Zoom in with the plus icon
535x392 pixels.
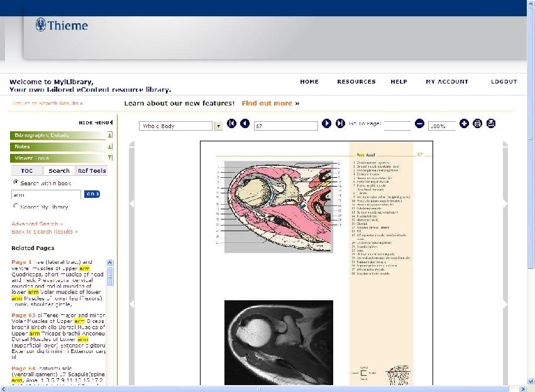click(x=464, y=124)
